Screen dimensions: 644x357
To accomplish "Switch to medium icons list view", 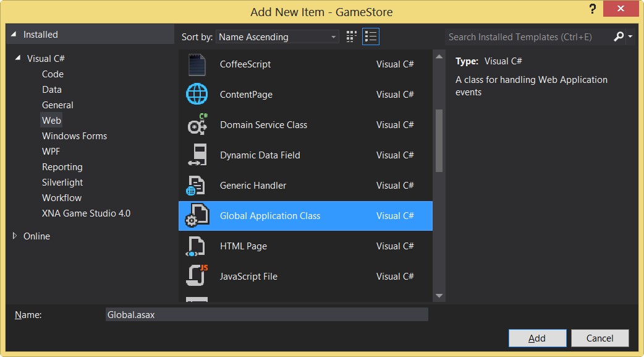I will (x=370, y=37).
